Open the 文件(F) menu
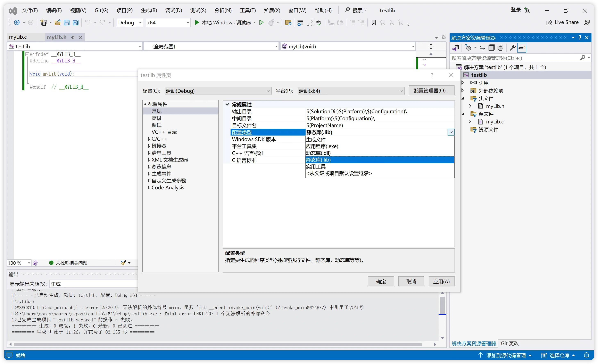The width and height of the screenshot is (598, 364). tap(30, 10)
